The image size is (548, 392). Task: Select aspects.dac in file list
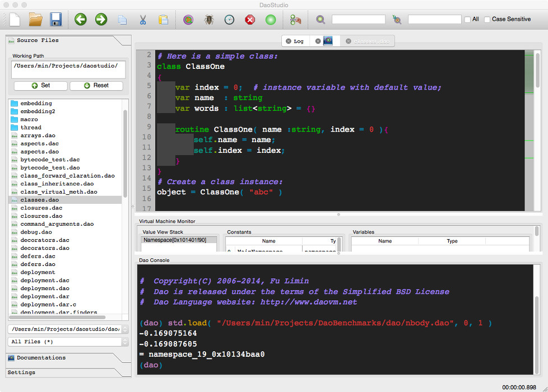tap(39, 143)
